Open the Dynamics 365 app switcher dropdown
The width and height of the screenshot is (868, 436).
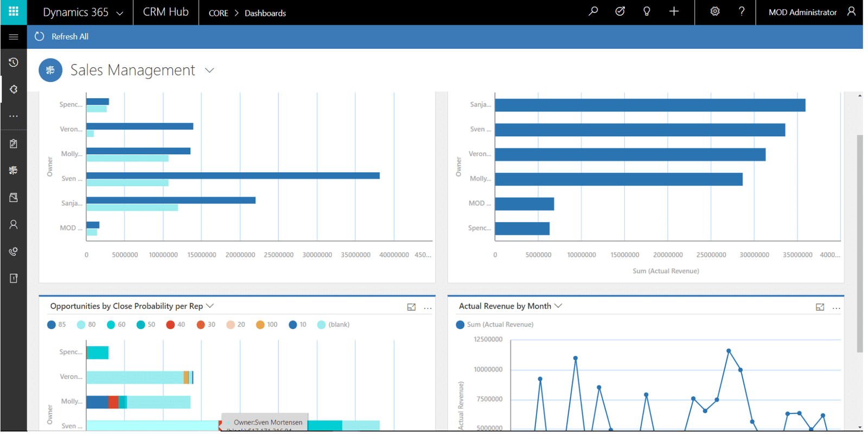[x=83, y=12]
